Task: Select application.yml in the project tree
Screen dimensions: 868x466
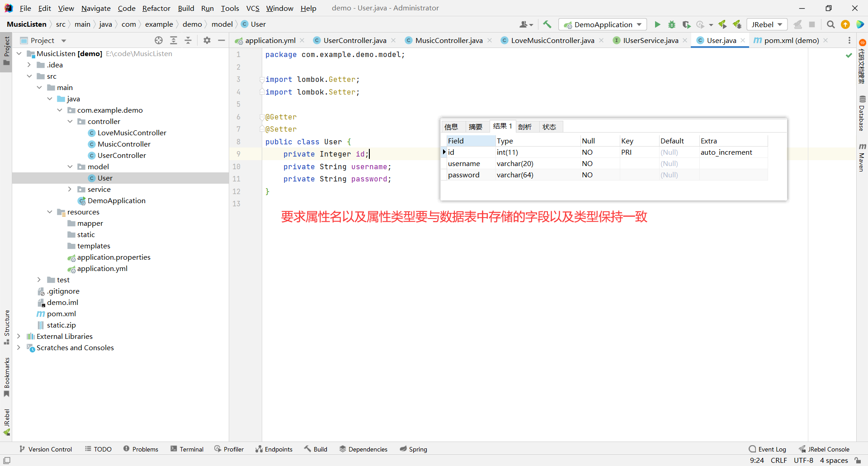Action: [x=102, y=268]
